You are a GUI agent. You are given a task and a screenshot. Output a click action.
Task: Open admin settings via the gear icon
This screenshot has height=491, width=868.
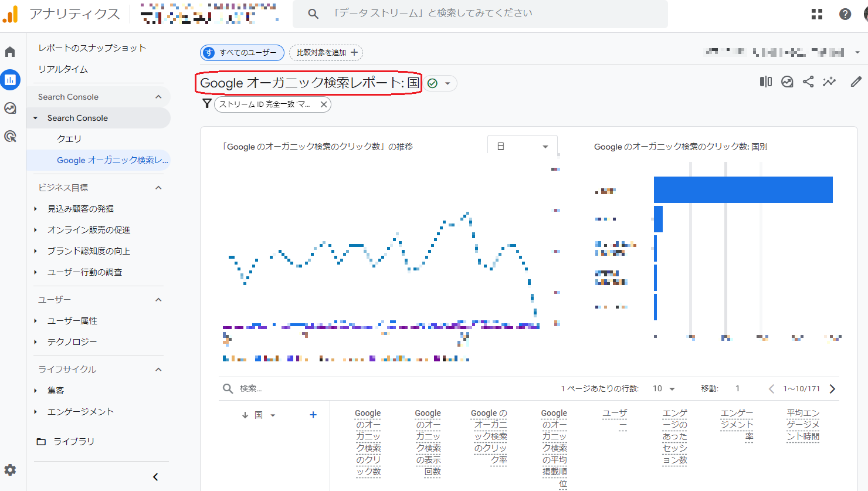[11, 470]
